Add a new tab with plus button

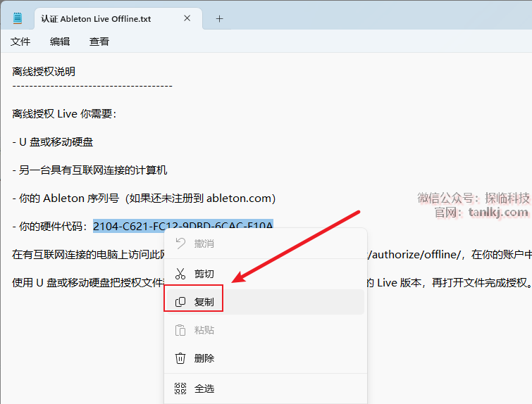point(220,18)
